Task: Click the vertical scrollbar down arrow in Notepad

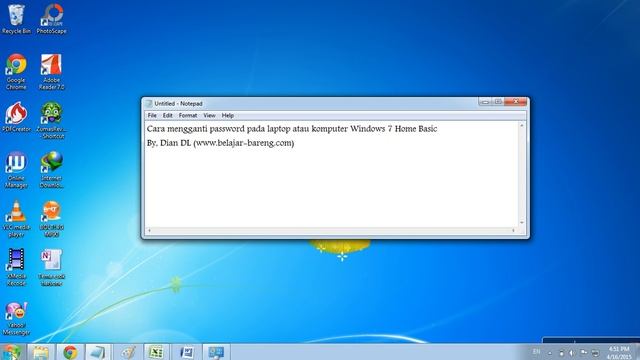Action: pyautogui.click(x=522, y=222)
